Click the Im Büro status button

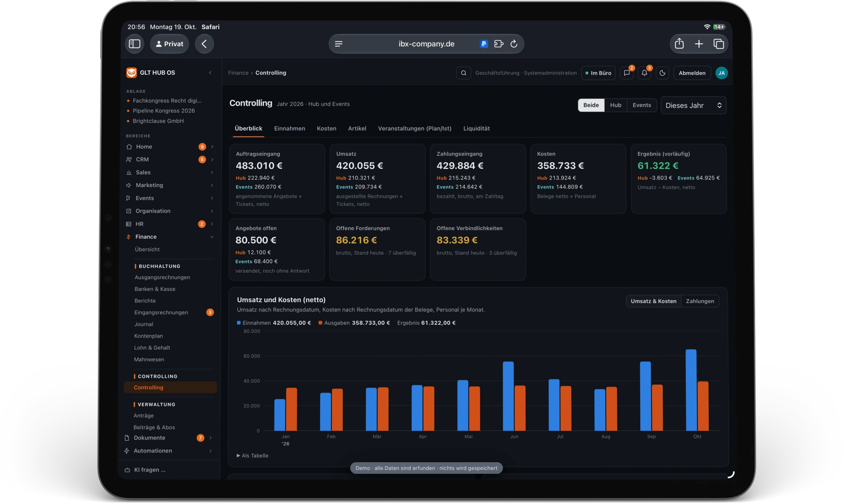click(x=598, y=73)
